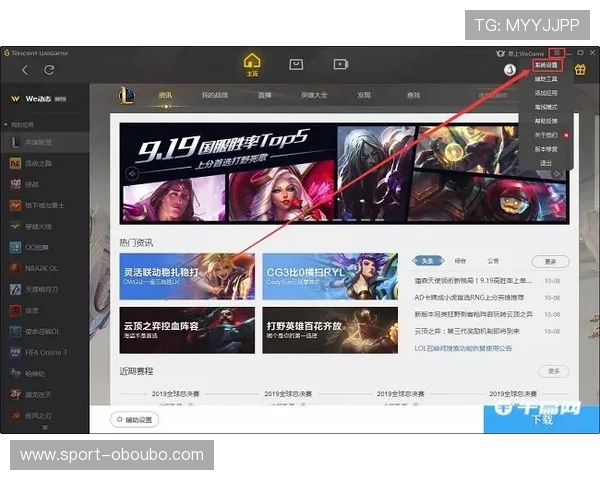Screen dimensions: 600x480
Task: Select 地下城与勇士 game in sidebar
Action: [45, 206]
